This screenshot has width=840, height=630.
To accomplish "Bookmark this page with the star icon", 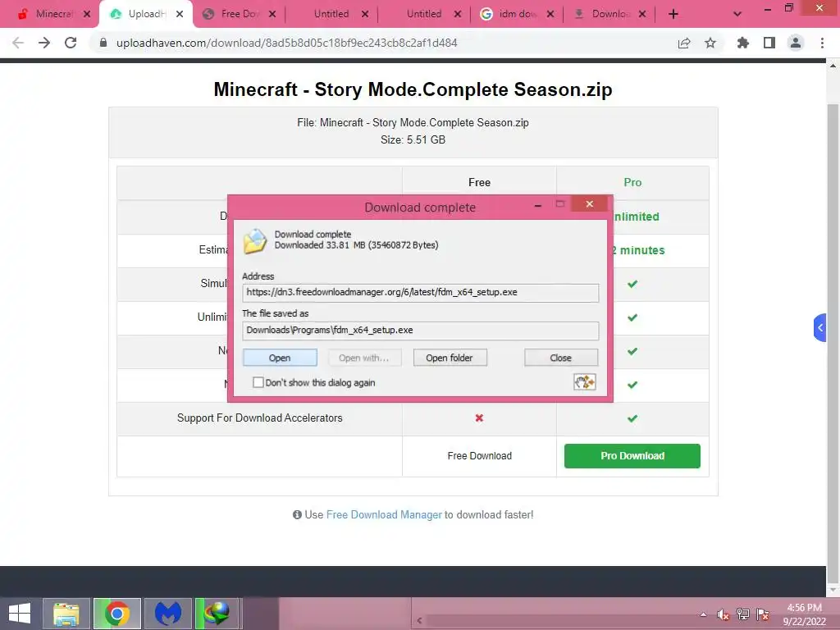I will point(710,43).
